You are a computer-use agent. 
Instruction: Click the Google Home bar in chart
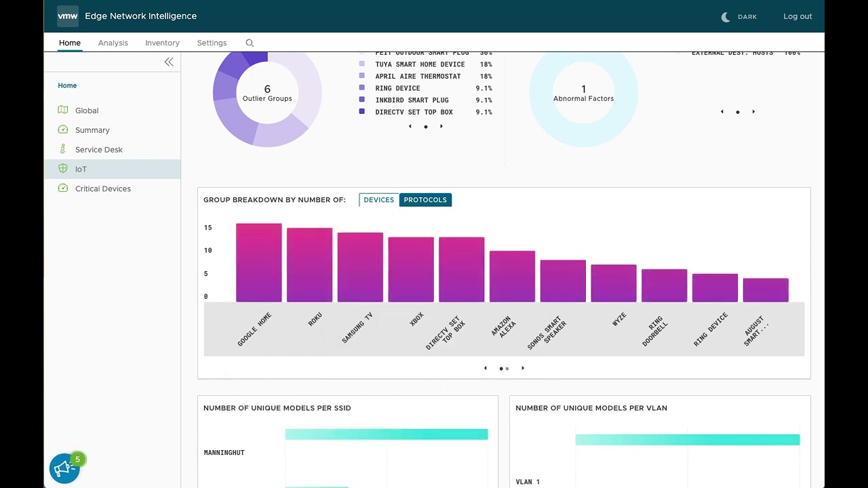(258, 263)
